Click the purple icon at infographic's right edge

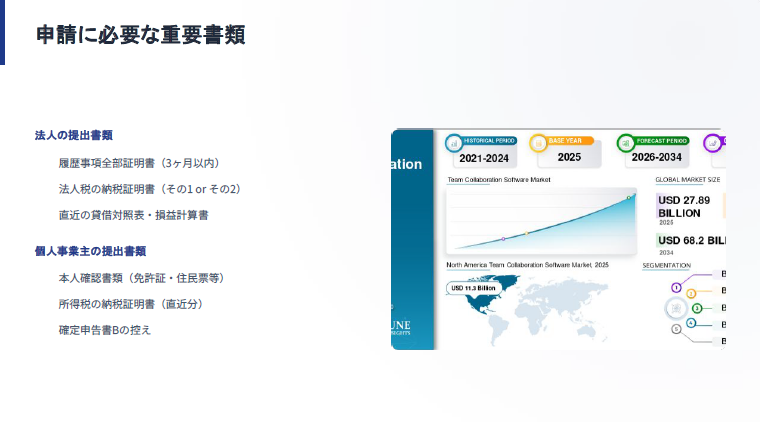tap(713, 143)
